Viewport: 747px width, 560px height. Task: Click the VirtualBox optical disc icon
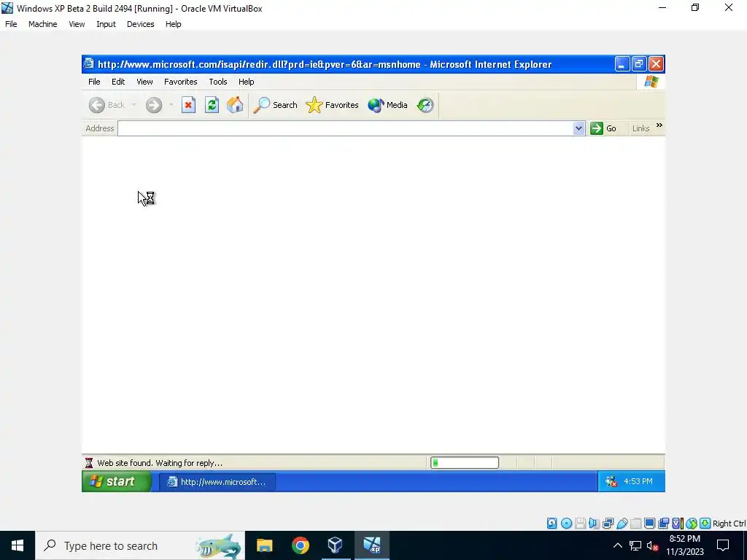point(566,524)
